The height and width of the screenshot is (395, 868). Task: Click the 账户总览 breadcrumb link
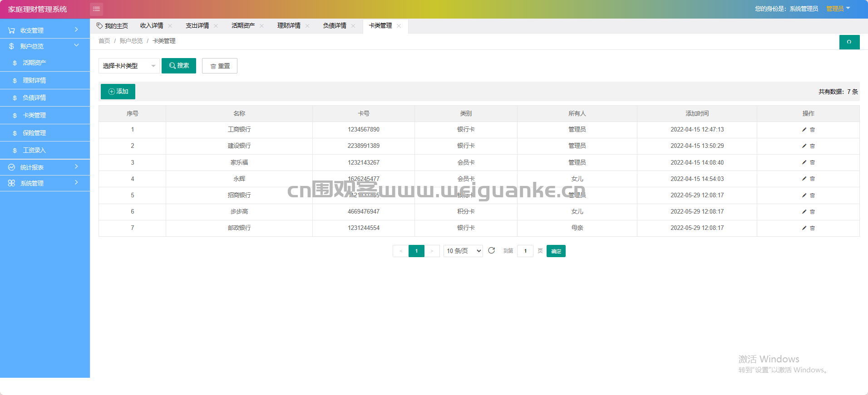tap(131, 41)
